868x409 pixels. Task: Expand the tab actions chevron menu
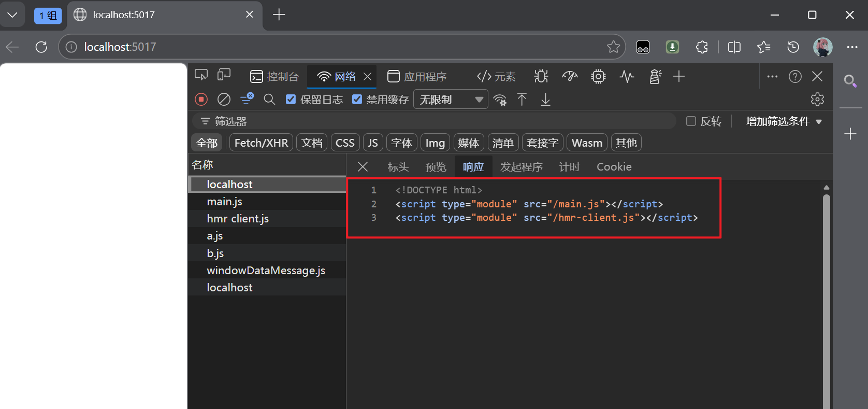pyautogui.click(x=12, y=15)
